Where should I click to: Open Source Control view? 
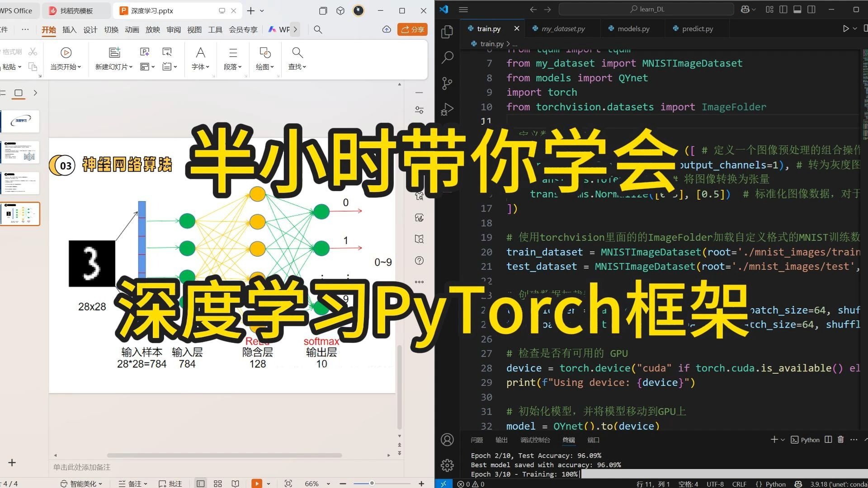click(447, 83)
